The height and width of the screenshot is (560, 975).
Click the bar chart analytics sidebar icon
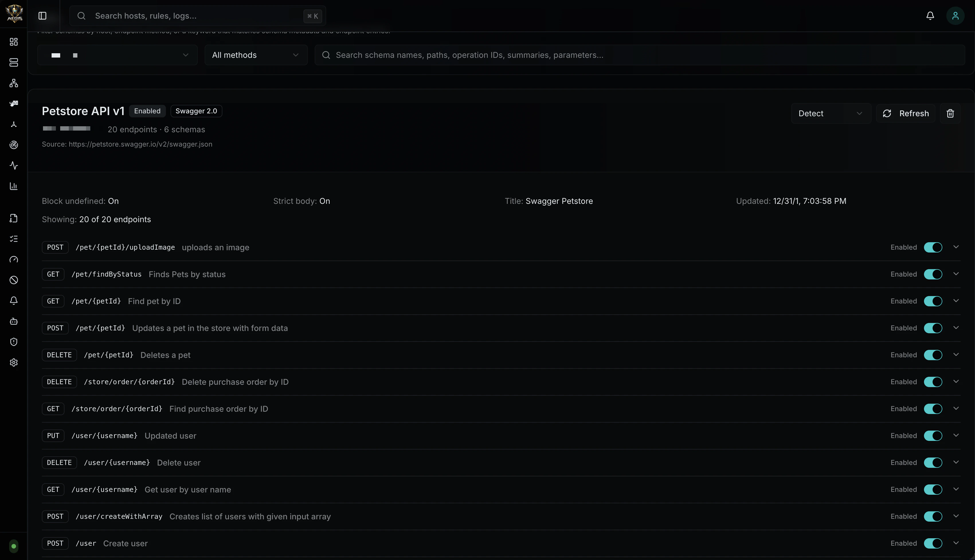14,186
